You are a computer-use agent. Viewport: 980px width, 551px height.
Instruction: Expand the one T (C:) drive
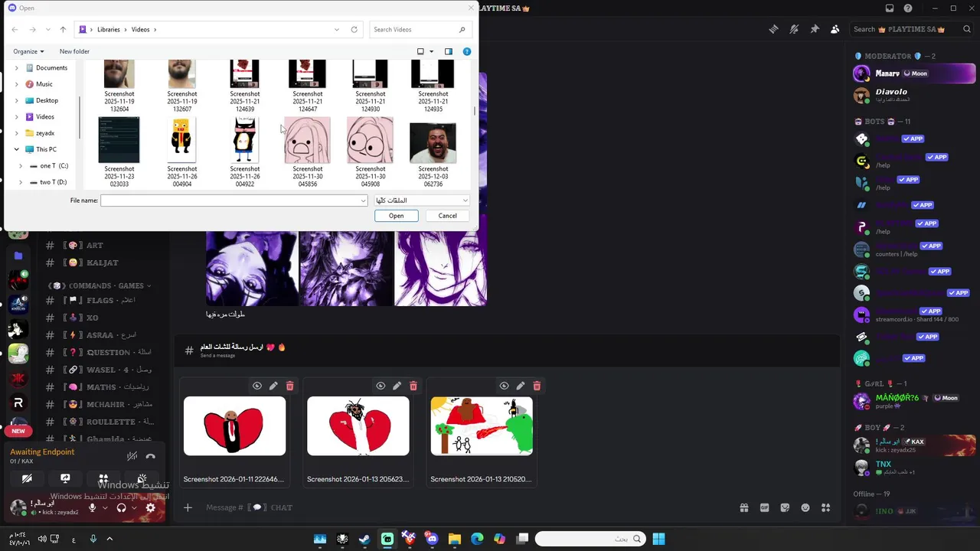(21, 166)
